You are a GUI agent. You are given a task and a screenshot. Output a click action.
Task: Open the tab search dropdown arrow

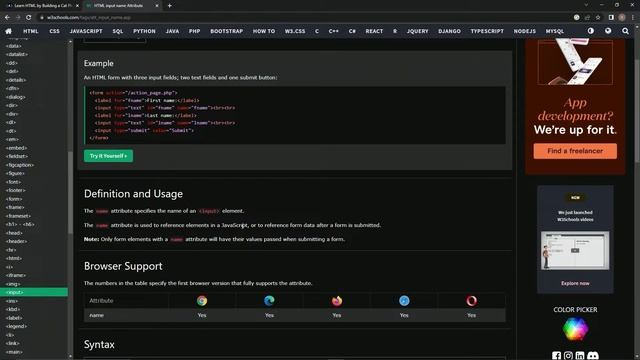[x=586, y=5]
